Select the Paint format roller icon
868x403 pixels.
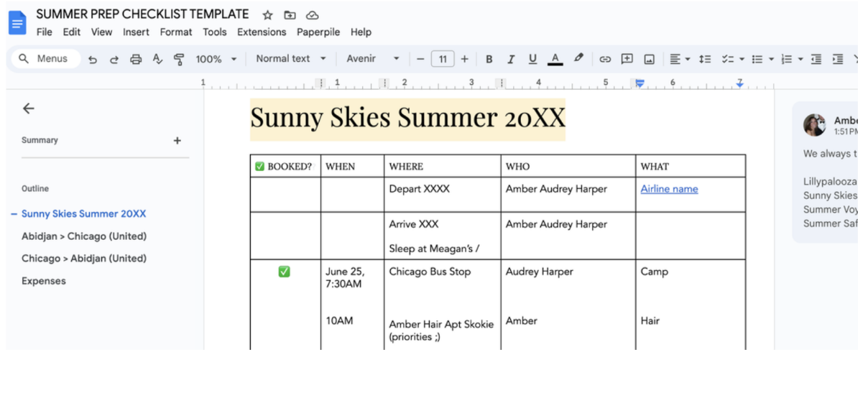pyautogui.click(x=179, y=60)
